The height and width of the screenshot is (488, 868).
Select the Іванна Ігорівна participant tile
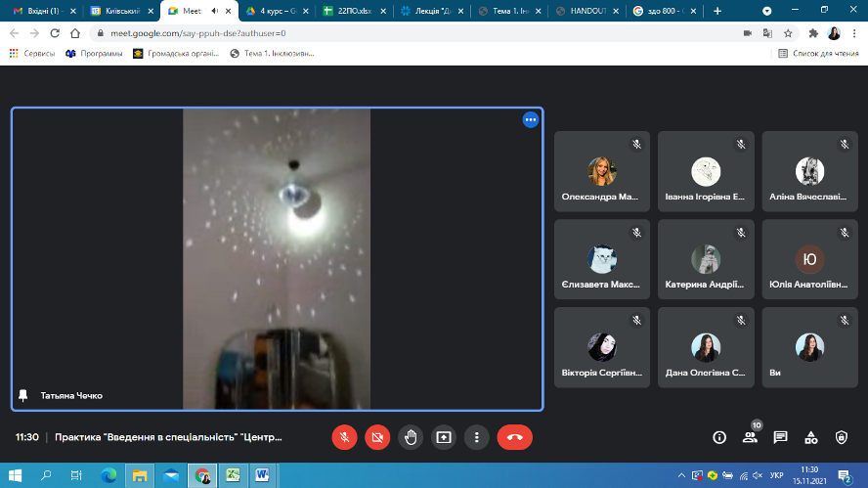[x=706, y=171]
